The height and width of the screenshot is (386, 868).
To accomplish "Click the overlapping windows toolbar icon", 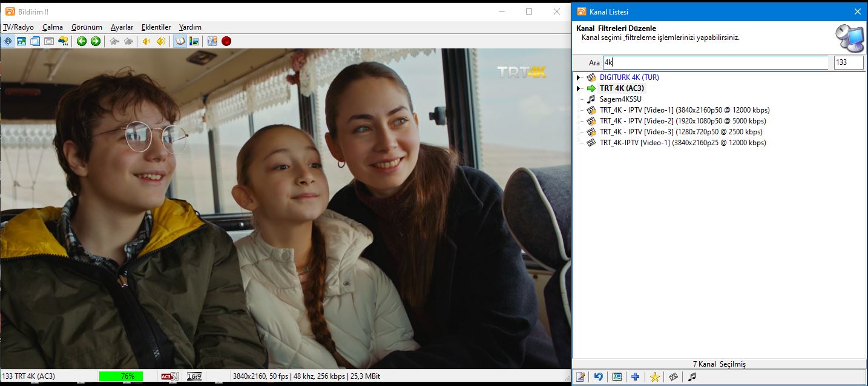I will 35,41.
